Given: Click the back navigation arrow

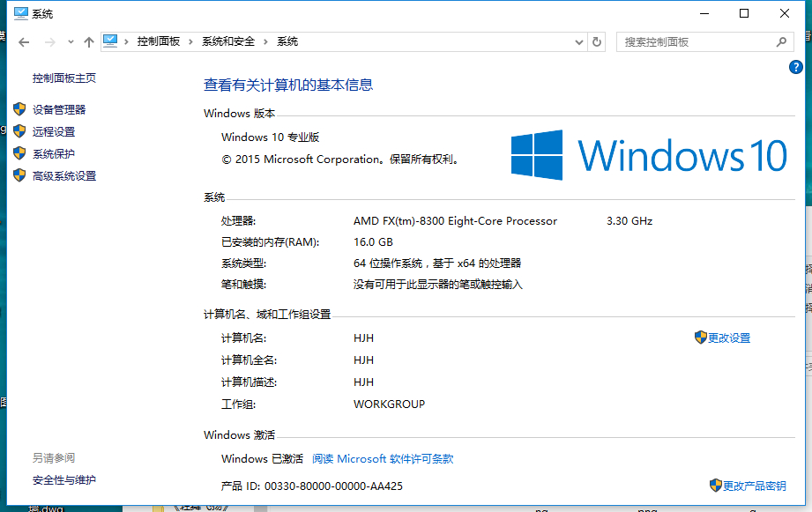Looking at the screenshot, I should tap(24, 42).
